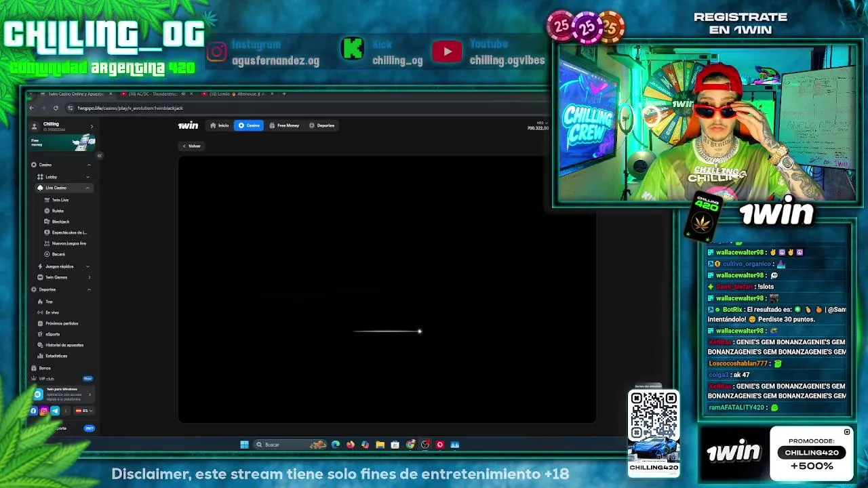Click the 24/7 support button
This screenshot has height=488, width=868.
[x=89, y=428]
